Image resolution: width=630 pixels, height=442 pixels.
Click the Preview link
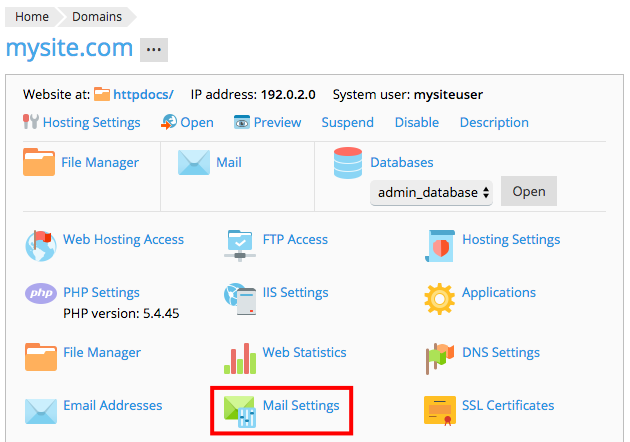pyautogui.click(x=277, y=123)
